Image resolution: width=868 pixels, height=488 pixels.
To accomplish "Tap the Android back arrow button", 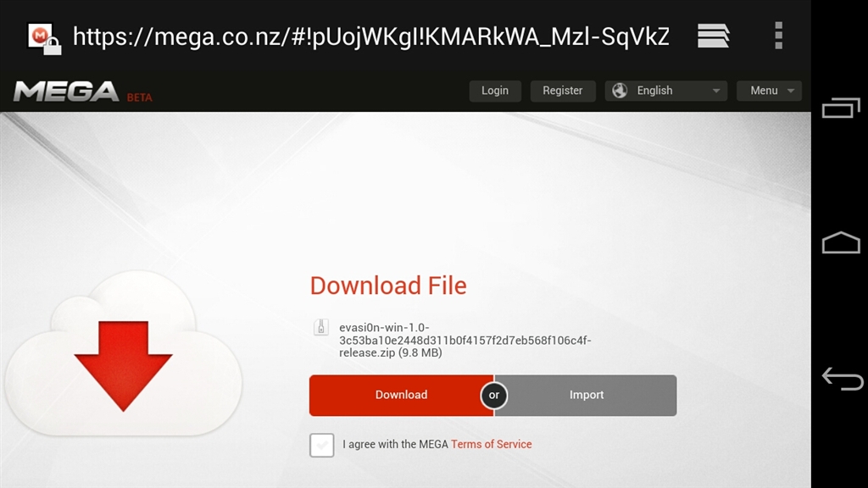I will [842, 379].
